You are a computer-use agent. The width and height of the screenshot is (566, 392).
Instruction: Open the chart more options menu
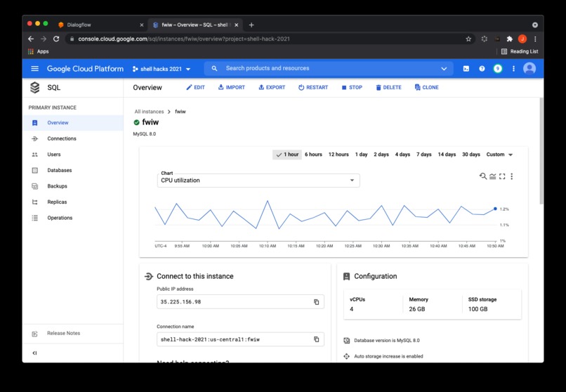click(x=511, y=176)
